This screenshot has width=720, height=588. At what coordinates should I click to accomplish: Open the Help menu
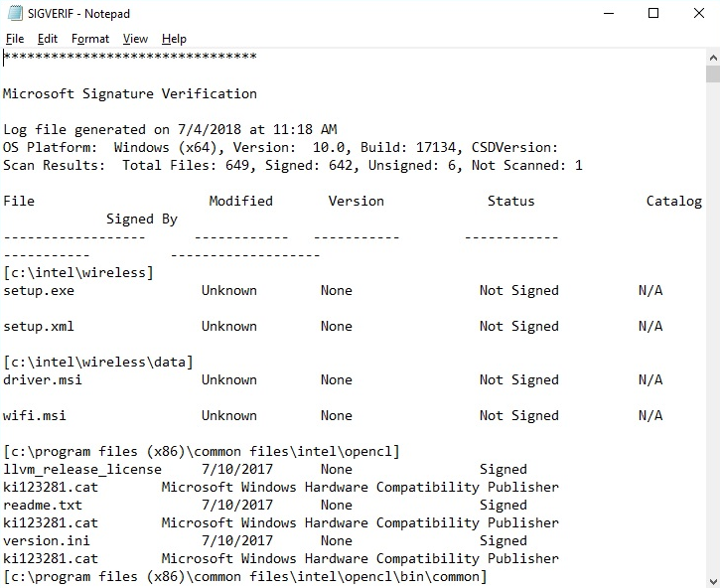174,39
